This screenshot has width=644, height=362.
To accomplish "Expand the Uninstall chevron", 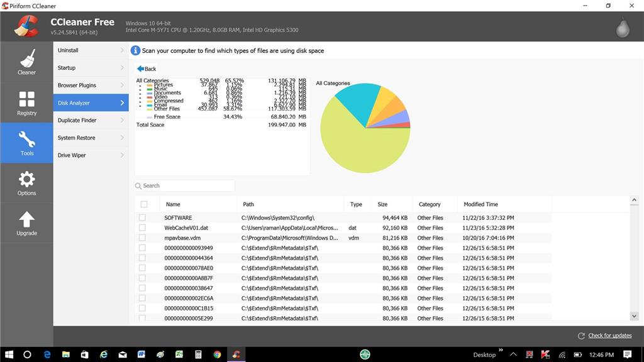I will point(122,50).
